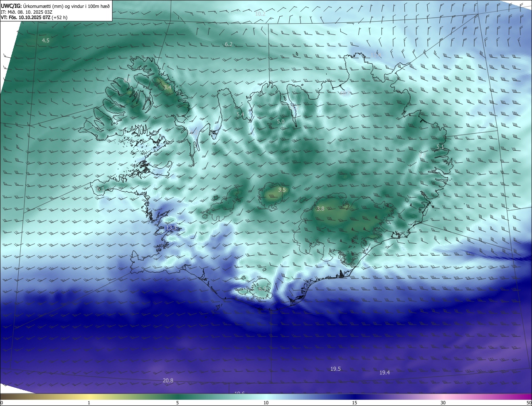The height and width of the screenshot is (406, 532).
Task: Click the 19.5 value label on the map
Action: 335,369
